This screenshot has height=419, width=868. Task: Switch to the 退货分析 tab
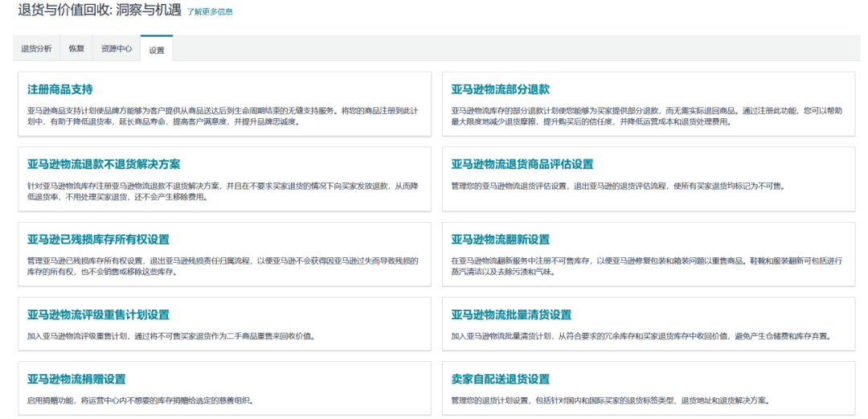pyautogui.click(x=36, y=48)
